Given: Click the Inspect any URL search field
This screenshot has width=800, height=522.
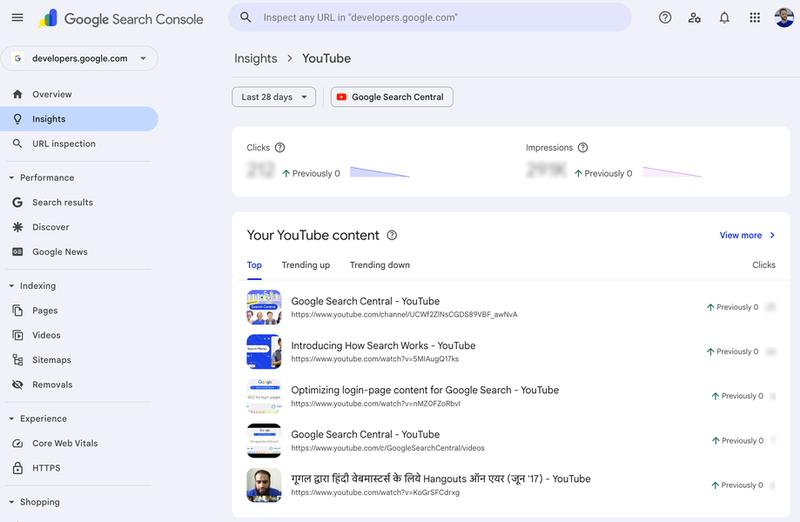Looking at the screenshot, I should click(x=430, y=17).
